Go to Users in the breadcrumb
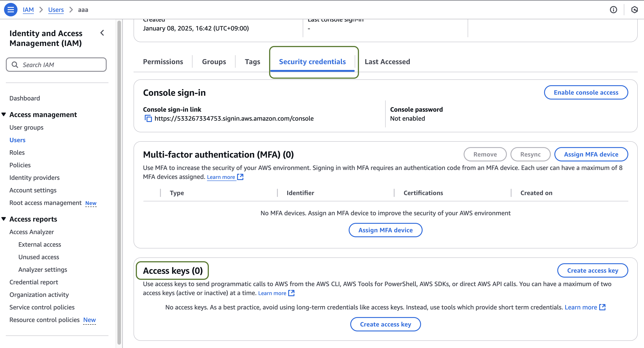The image size is (644, 348). coord(56,10)
